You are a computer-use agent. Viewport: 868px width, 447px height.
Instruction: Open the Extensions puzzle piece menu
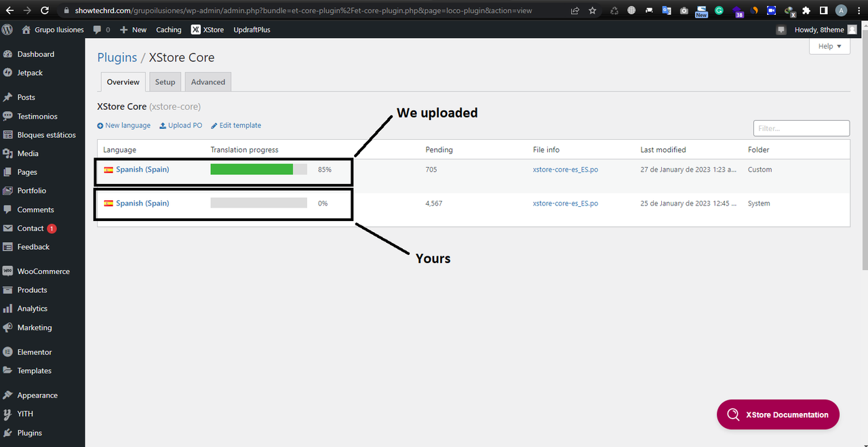(806, 10)
